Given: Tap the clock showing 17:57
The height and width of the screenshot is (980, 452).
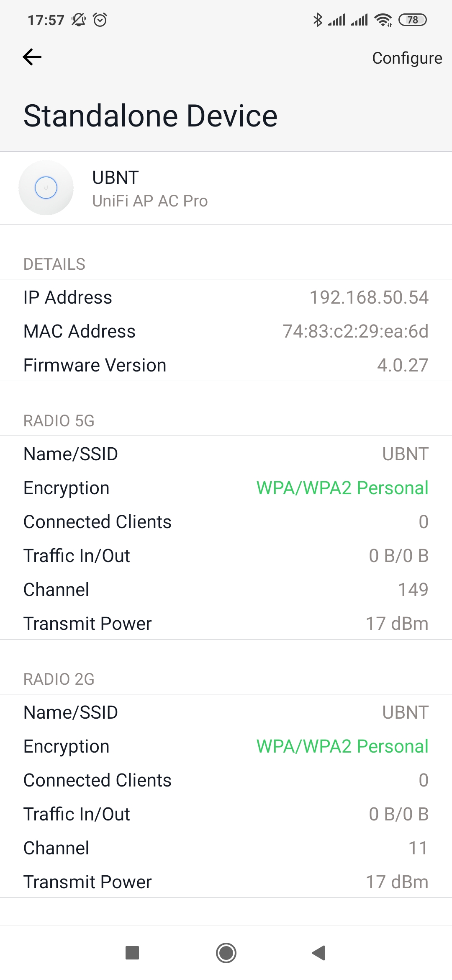Looking at the screenshot, I should click(46, 20).
